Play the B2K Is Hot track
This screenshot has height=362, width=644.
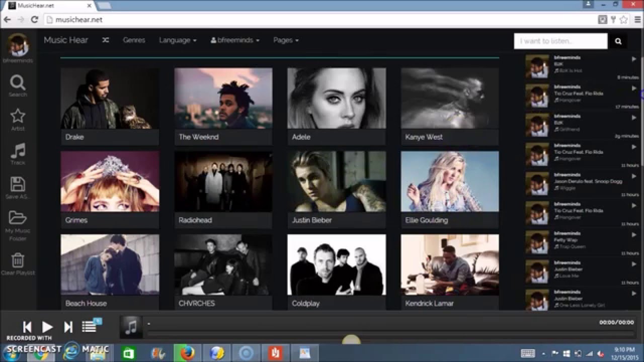click(x=634, y=59)
